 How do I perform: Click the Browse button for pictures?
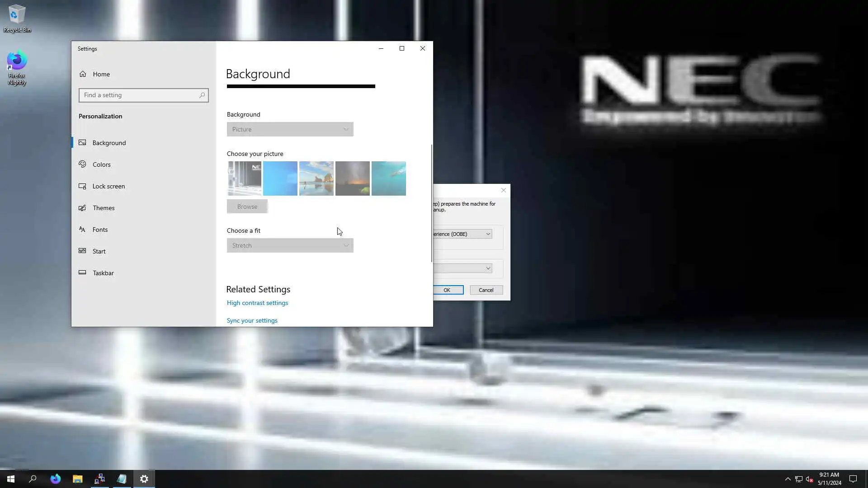[x=247, y=206]
